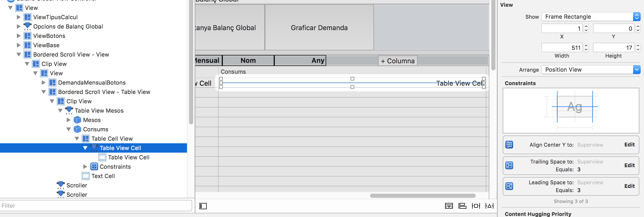644x217 pixels.
Task: Collapse the Table Cell View item
Action: coord(77,139)
